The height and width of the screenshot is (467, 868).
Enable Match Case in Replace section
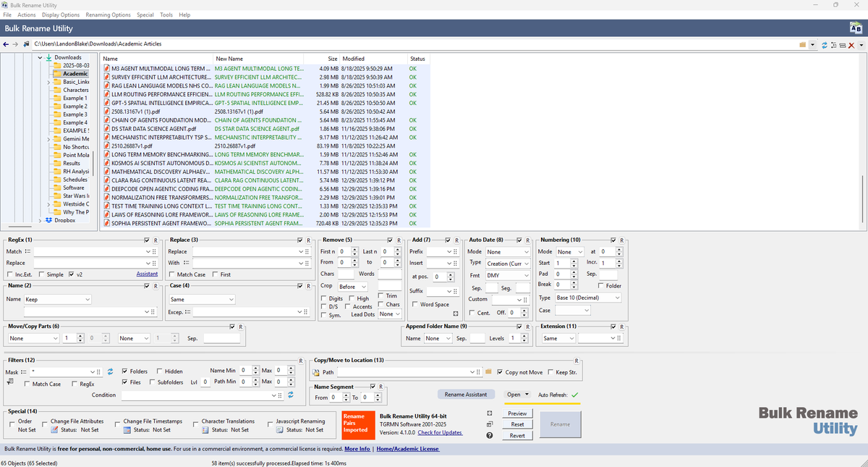[x=171, y=274]
